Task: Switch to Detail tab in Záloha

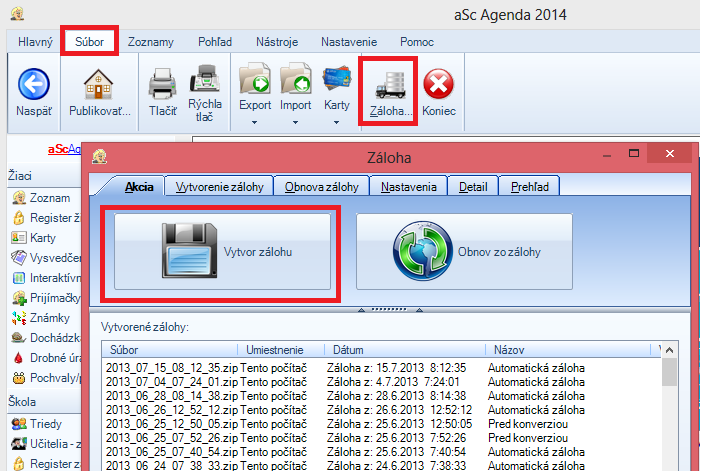Action: 473,187
